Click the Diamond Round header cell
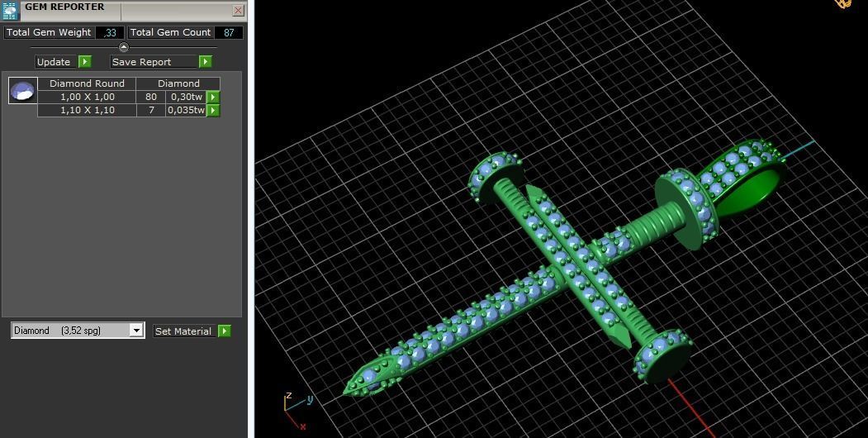The width and height of the screenshot is (868, 438). (87, 83)
